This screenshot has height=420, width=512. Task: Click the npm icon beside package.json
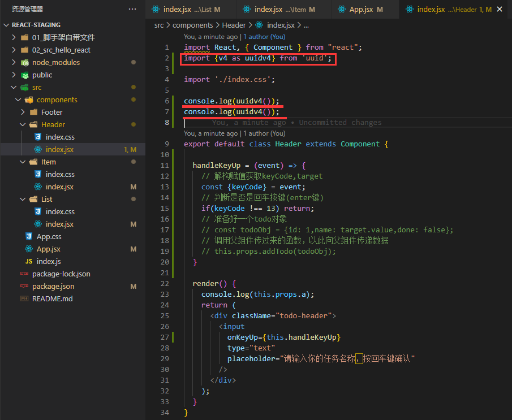24,286
